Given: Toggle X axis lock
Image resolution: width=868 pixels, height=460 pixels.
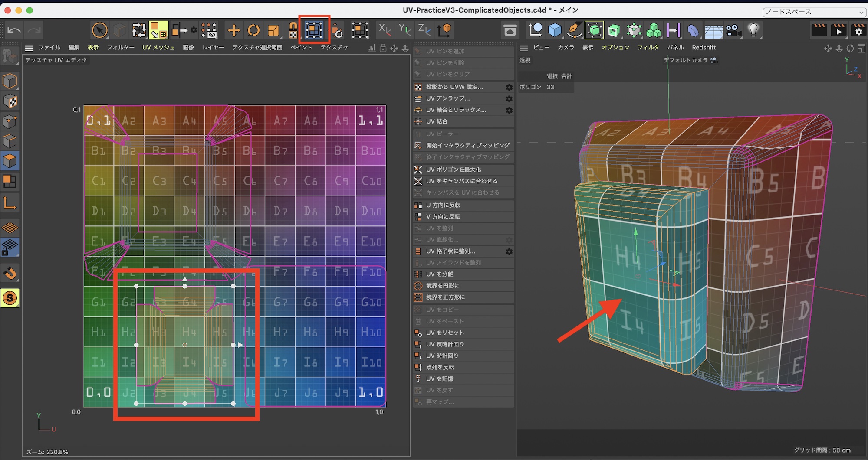Looking at the screenshot, I should [x=385, y=30].
